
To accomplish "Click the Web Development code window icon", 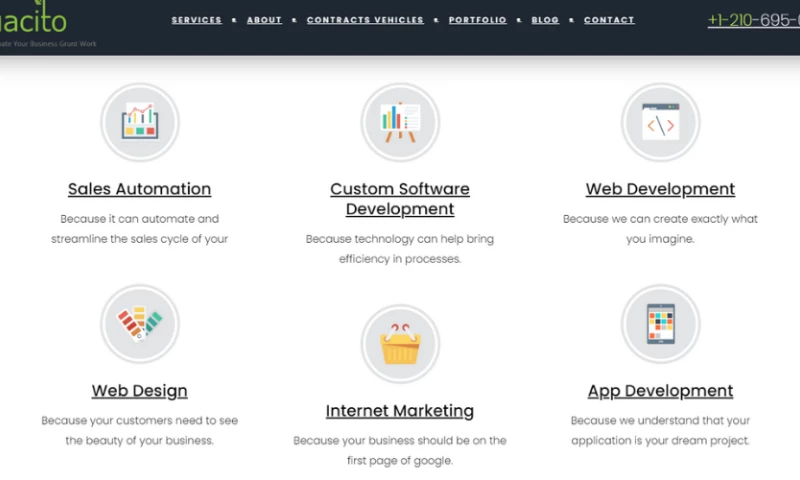I will coord(660,122).
